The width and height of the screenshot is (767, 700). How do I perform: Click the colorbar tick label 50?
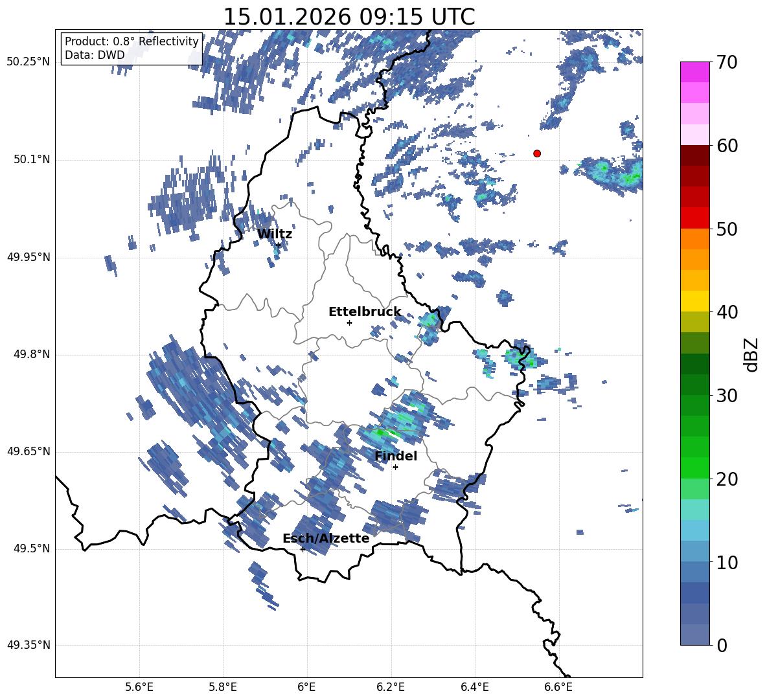(727, 229)
